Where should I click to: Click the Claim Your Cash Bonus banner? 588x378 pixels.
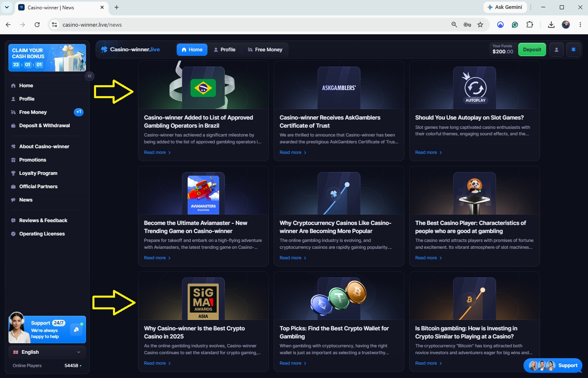tap(47, 58)
